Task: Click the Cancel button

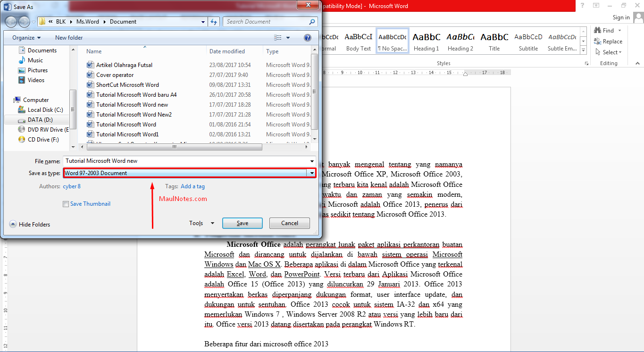Action: click(290, 223)
